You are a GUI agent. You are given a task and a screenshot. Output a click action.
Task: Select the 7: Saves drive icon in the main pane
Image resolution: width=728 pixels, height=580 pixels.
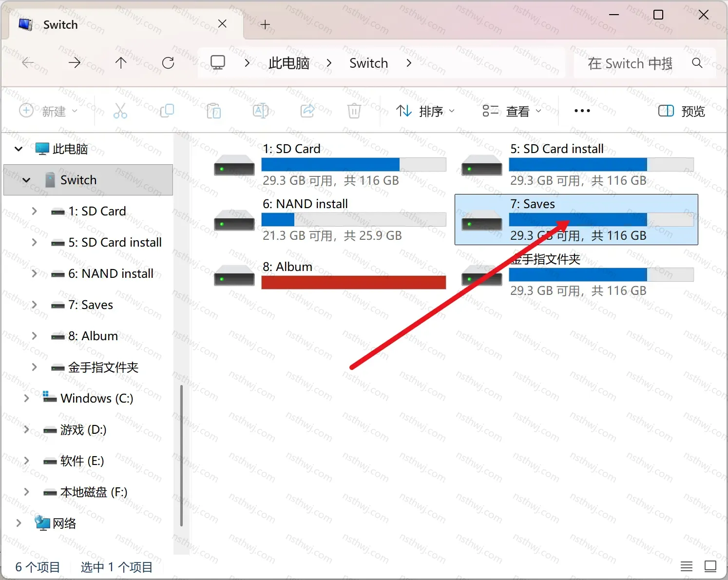[x=482, y=220]
